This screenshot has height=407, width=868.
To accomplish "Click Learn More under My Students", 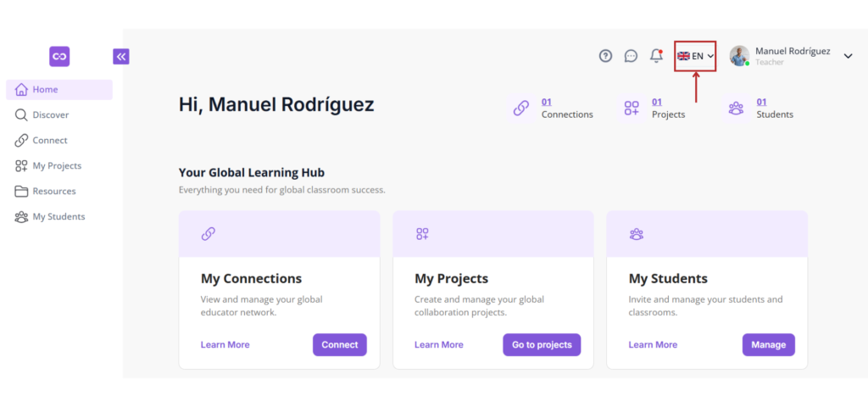I will click(x=653, y=345).
